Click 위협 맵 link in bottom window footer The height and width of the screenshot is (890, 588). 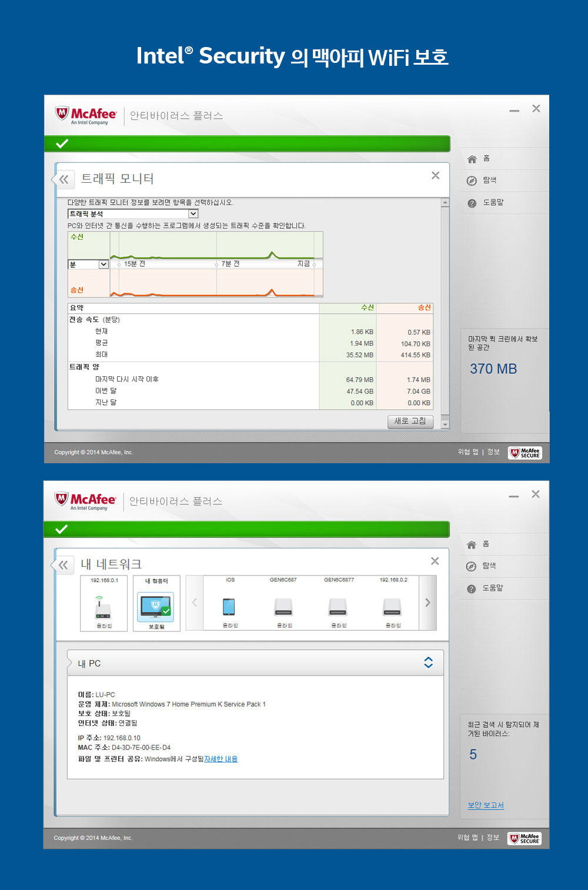point(467,838)
